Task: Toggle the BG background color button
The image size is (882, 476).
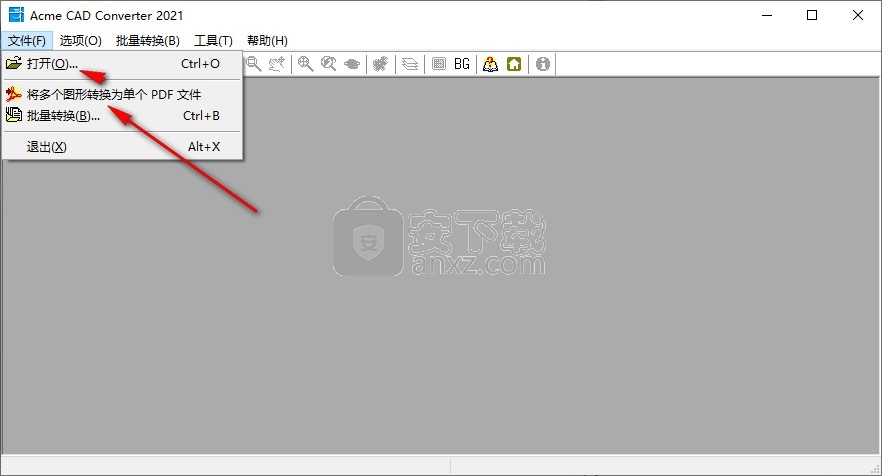Action: click(x=462, y=64)
